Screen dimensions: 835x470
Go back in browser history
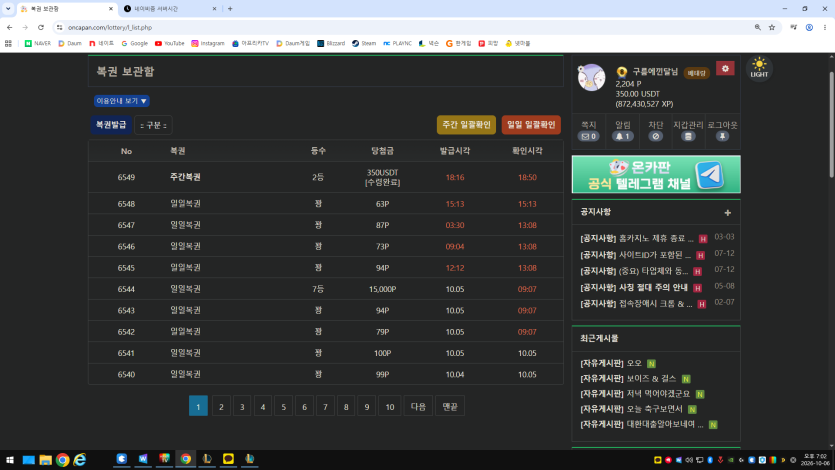10,27
